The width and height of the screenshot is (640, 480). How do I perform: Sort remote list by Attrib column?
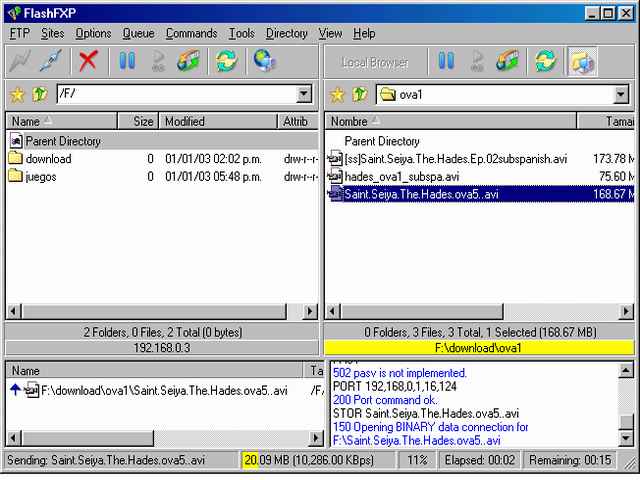(x=298, y=121)
